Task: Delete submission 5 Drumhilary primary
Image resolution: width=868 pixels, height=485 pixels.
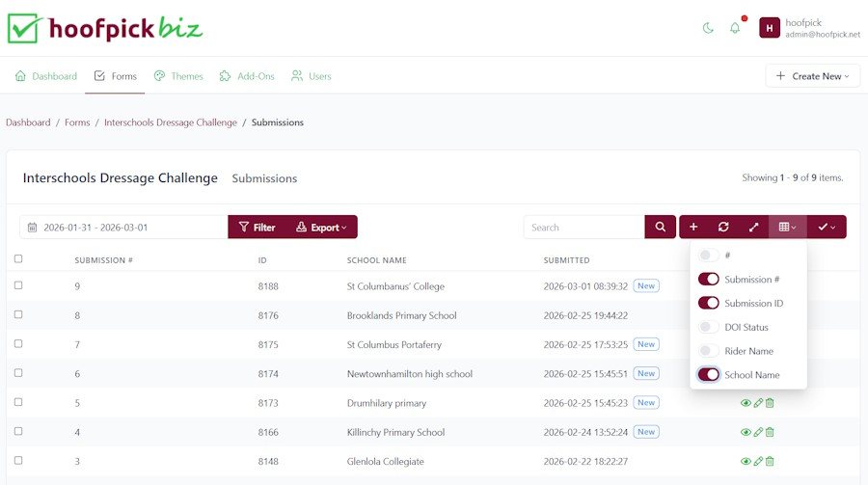Action: point(770,403)
